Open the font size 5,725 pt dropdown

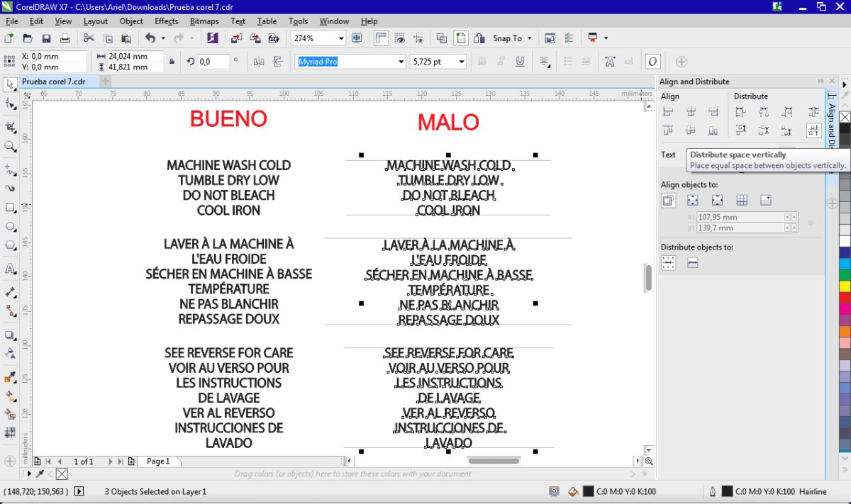tap(461, 62)
